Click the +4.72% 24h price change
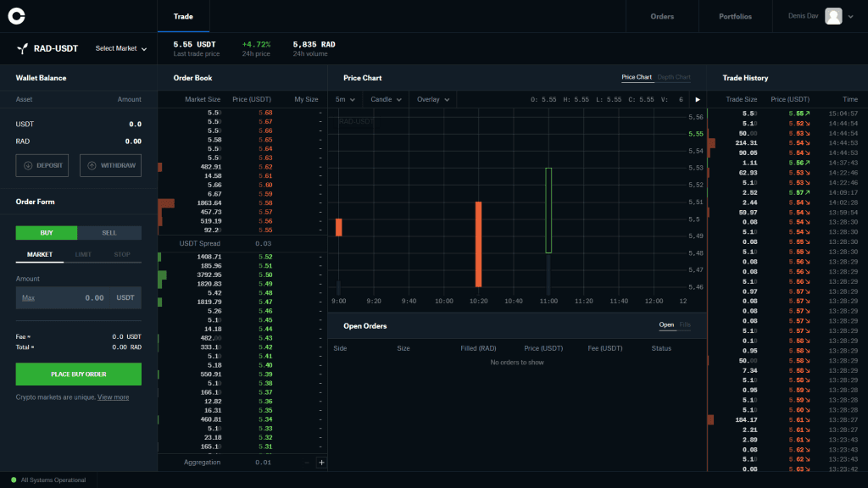The image size is (868, 488). click(x=256, y=44)
